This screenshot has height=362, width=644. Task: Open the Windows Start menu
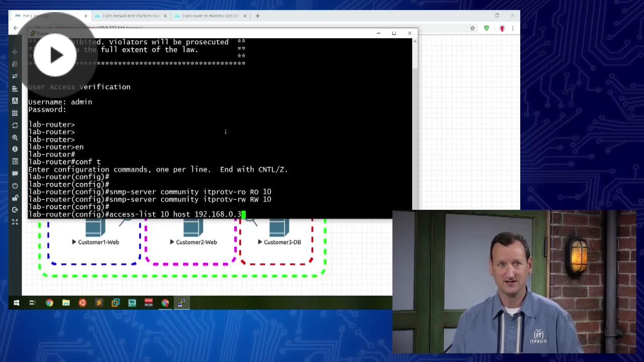[x=16, y=302]
